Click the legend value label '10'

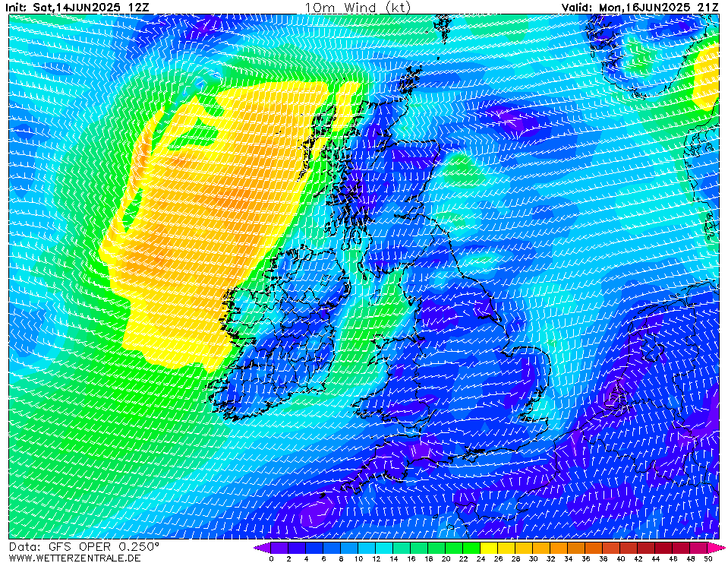coord(358,558)
